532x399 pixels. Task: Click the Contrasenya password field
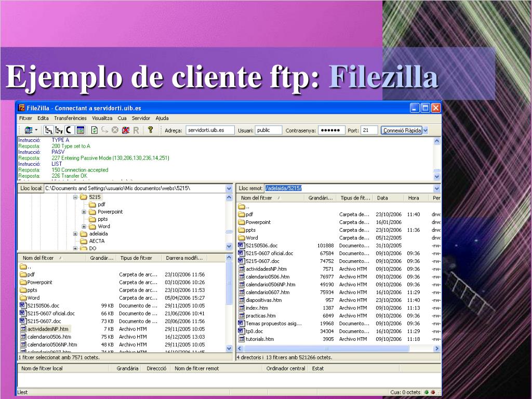(x=331, y=130)
